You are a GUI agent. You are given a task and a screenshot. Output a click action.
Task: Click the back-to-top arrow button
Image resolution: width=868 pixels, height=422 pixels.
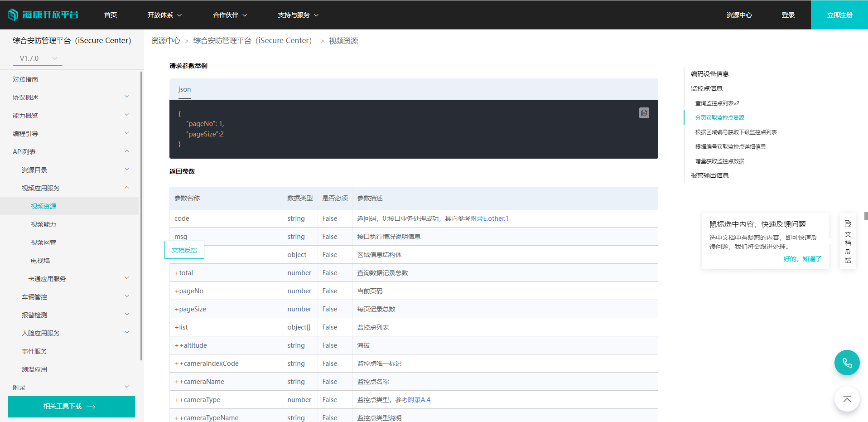coord(847,399)
